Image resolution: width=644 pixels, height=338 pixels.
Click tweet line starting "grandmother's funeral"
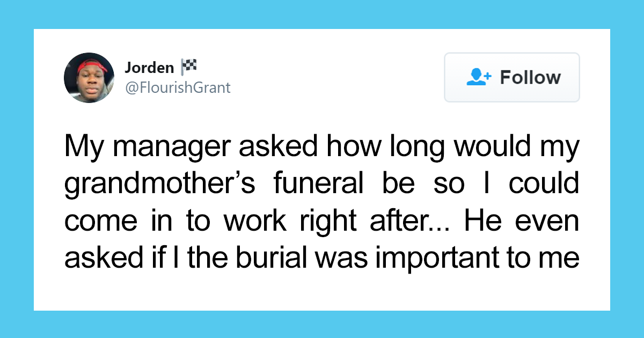click(x=322, y=185)
